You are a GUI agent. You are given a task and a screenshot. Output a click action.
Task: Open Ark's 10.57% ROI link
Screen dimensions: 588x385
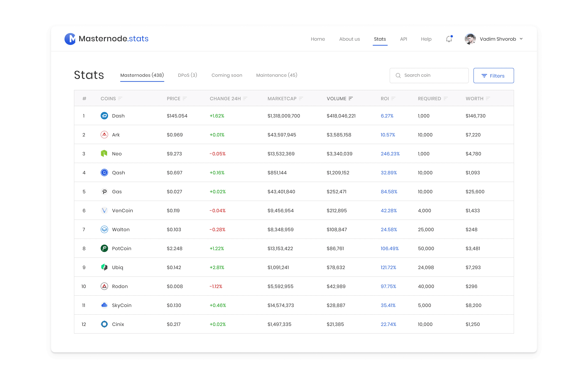[x=388, y=135]
